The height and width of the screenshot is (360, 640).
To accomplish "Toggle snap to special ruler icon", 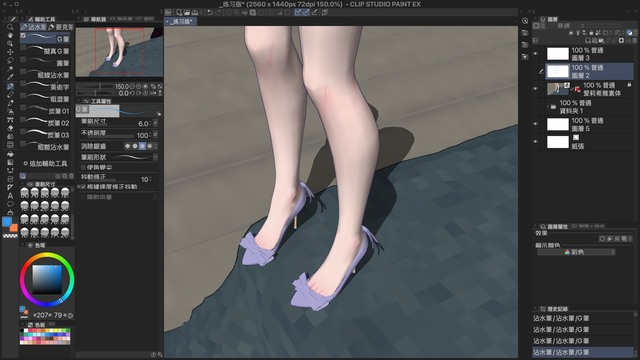I will [306, 13].
